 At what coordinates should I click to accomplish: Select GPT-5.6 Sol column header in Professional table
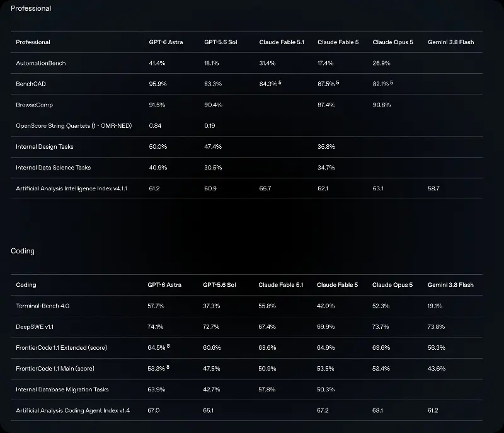point(220,42)
